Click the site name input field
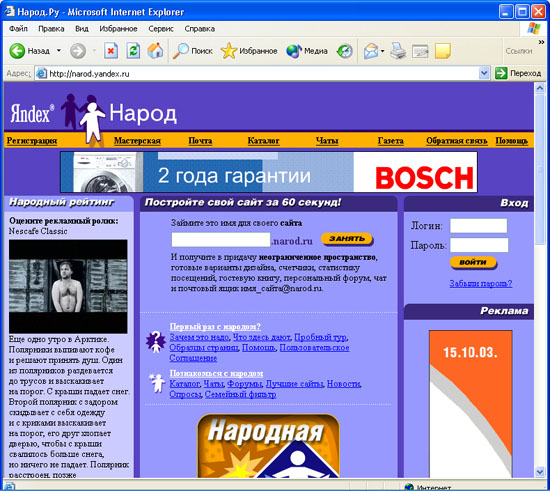 click(221, 240)
